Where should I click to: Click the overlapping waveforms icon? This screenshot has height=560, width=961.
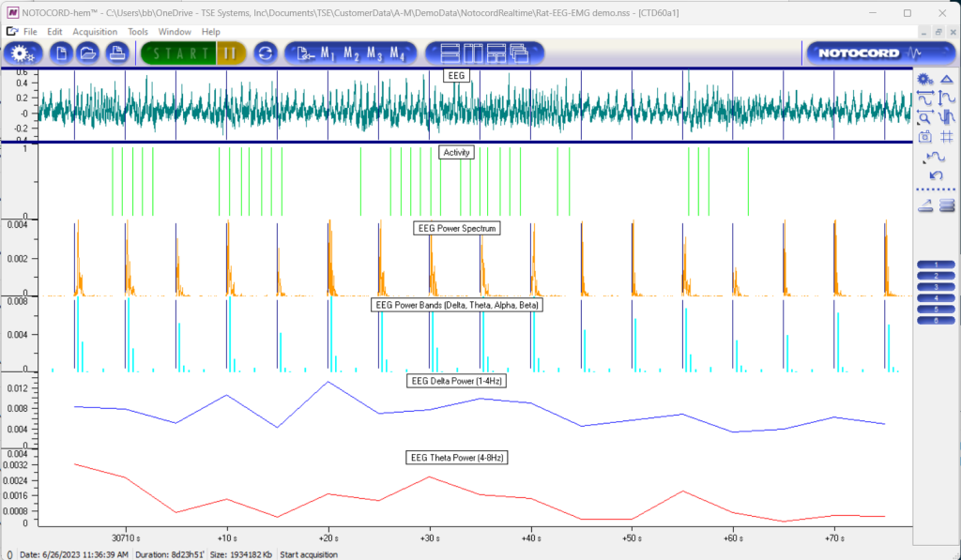[947, 117]
